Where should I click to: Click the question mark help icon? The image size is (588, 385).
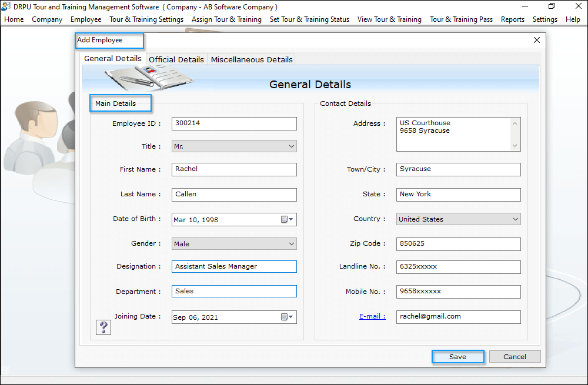pos(103,327)
